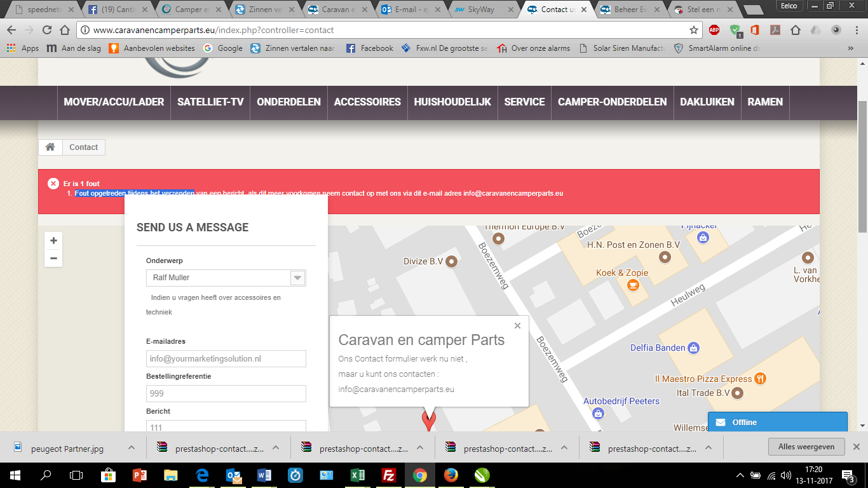Click the Koek & Zopie cafe marker
This screenshot has width=868, height=488.
(x=633, y=285)
